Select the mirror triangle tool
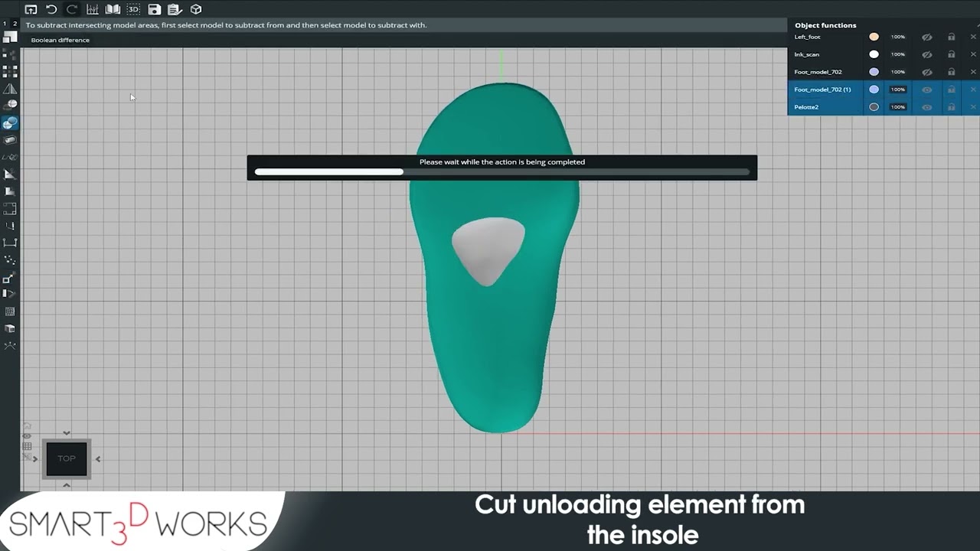Viewport: 980px width, 551px height. [x=10, y=89]
